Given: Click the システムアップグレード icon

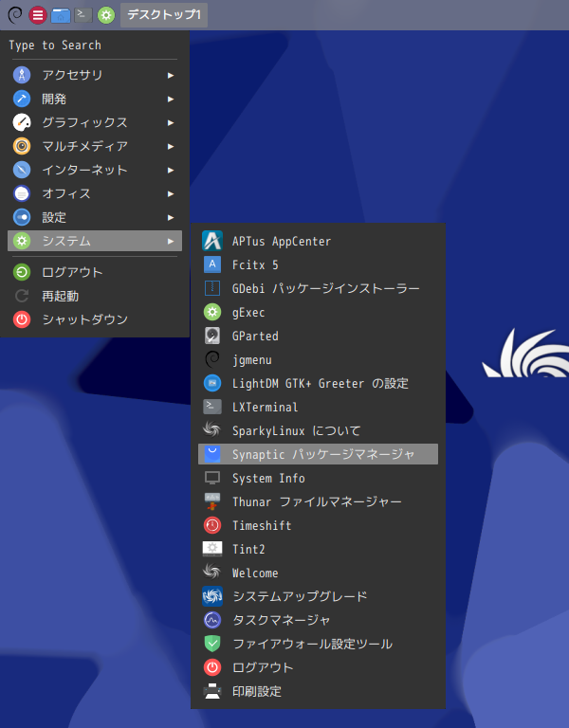Looking at the screenshot, I should pos(212,596).
